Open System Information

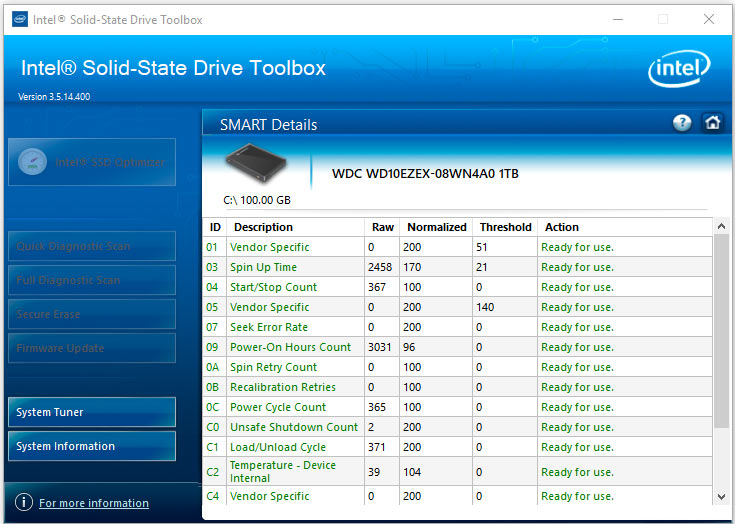tap(92, 446)
